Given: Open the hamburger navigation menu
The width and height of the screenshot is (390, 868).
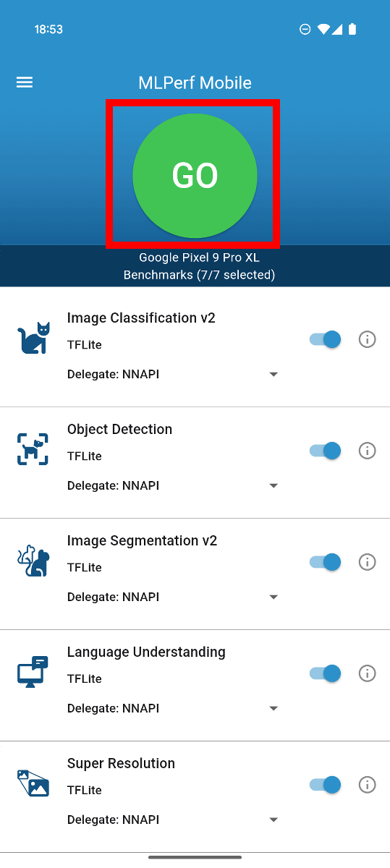Looking at the screenshot, I should [25, 82].
